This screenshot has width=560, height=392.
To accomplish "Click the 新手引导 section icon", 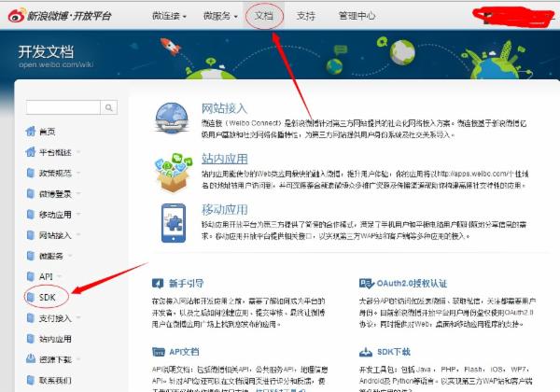I will pyautogui.click(x=158, y=284).
